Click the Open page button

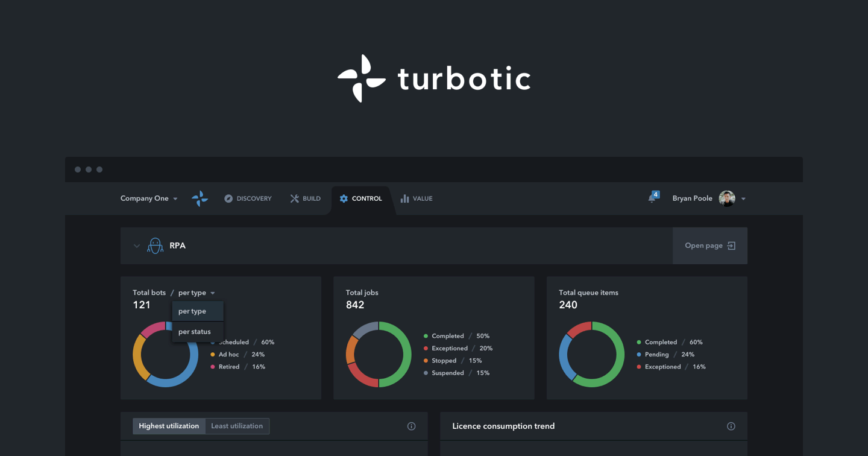click(710, 245)
